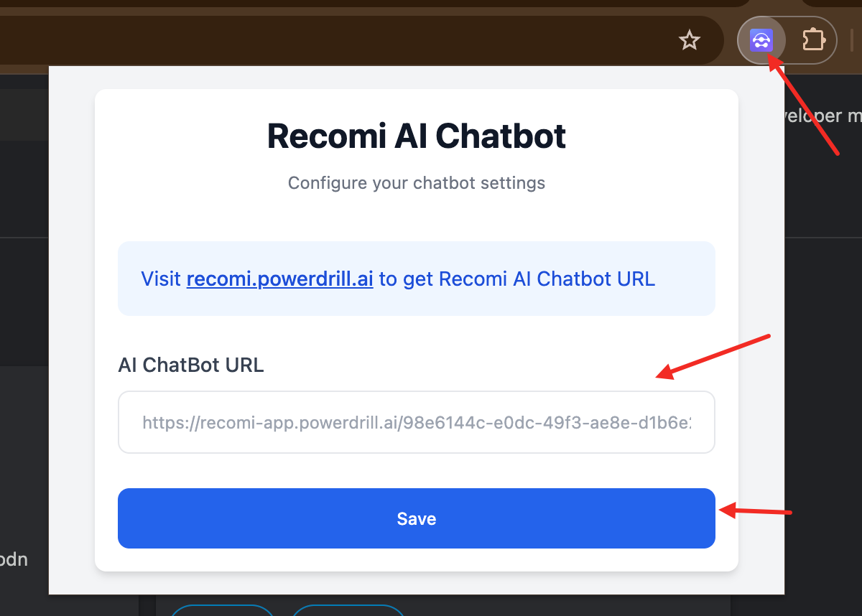This screenshot has height=616, width=862.
Task: Open the Extensions puzzle piece menu
Action: pyautogui.click(x=813, y=40)
